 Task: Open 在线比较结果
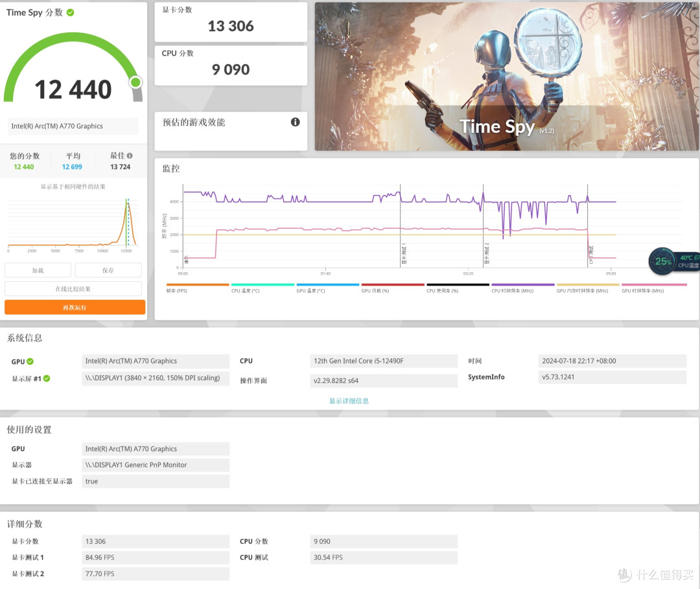73,289
